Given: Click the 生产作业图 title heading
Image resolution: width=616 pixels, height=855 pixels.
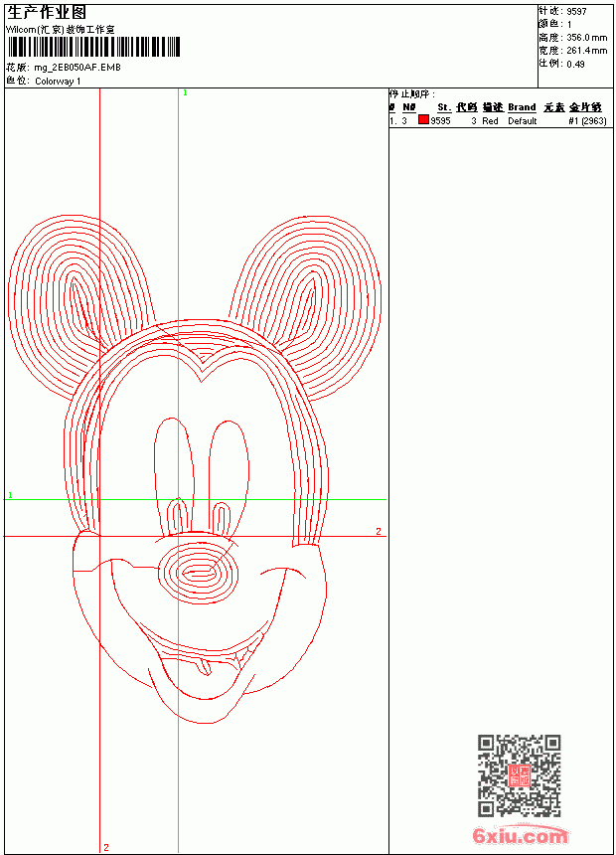Looking at the screenshot, I should pyautogui.click(x=47, y=12).
